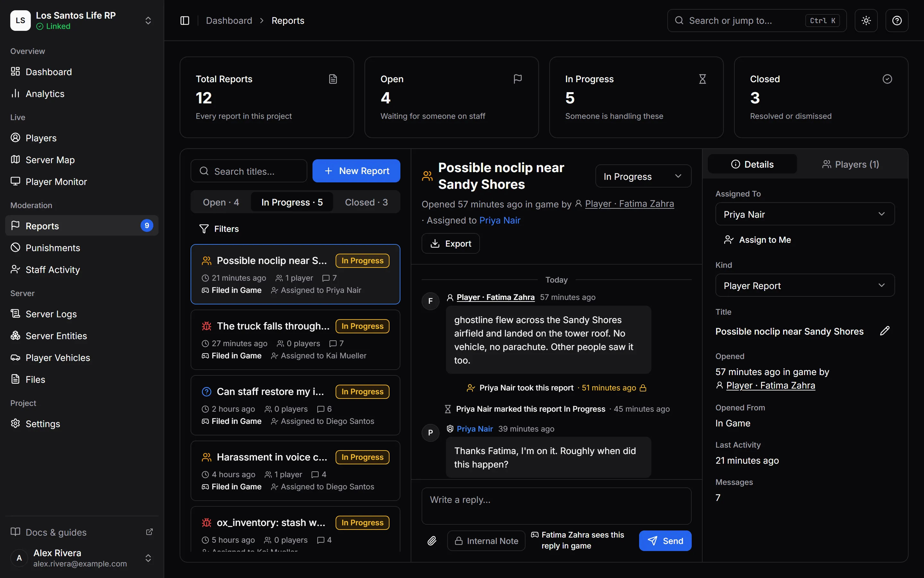Click the Write a reply text area

pos(556,506)
